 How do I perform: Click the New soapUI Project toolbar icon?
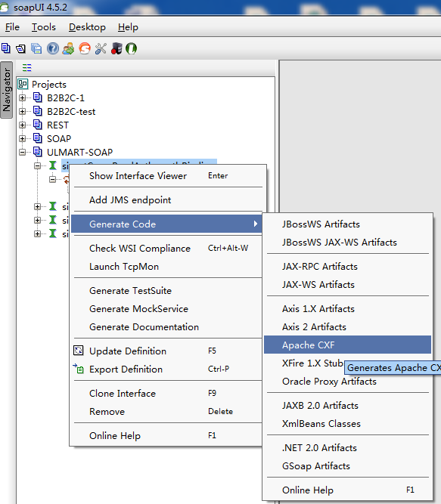coord(6,48)
